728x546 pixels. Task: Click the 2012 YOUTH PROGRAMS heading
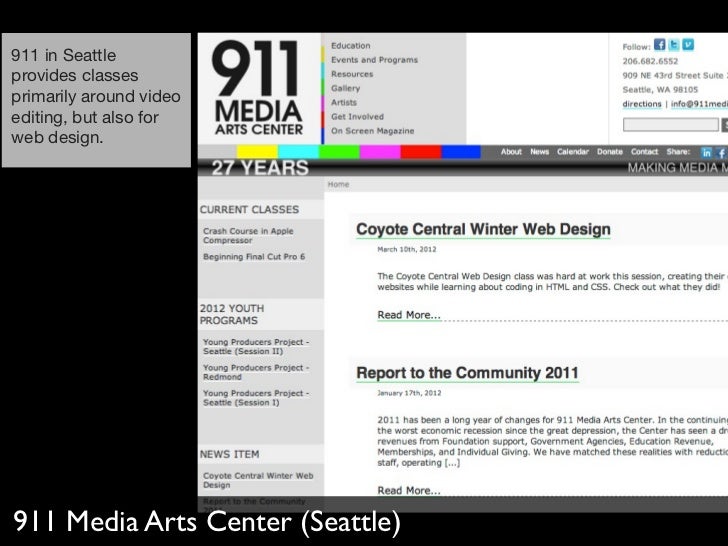[232, 314]
